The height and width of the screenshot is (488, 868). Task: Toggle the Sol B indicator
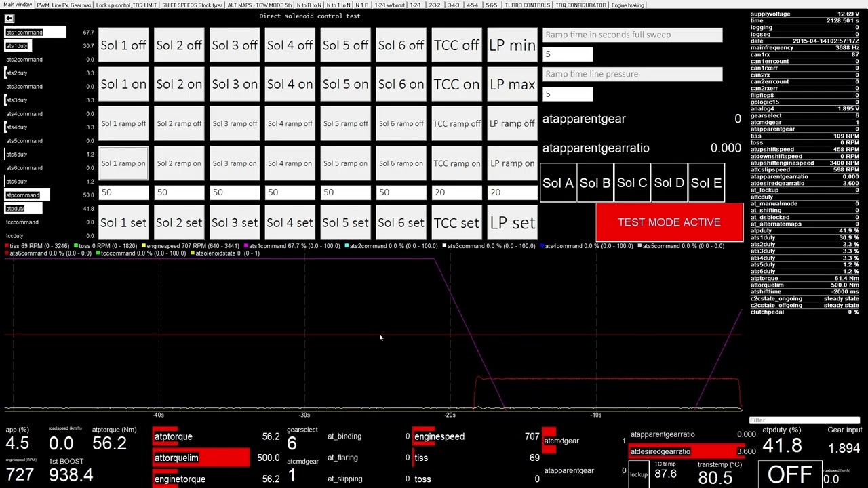[595, 183]
